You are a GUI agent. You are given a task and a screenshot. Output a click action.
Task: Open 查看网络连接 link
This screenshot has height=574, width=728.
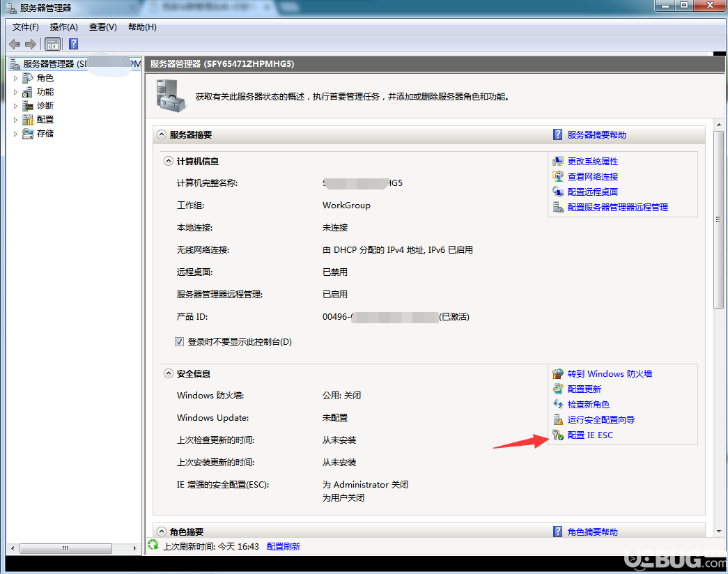click(593, 176)
